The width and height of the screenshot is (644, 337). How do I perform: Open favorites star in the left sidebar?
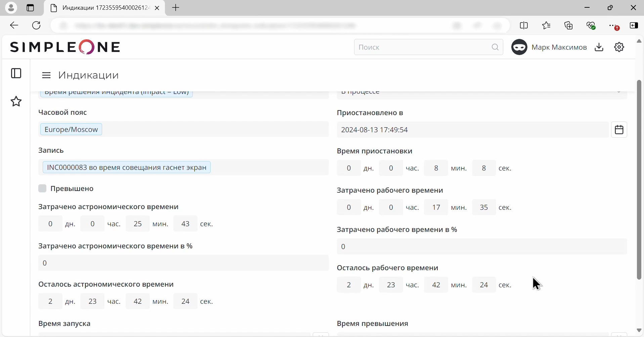point(16,101)
